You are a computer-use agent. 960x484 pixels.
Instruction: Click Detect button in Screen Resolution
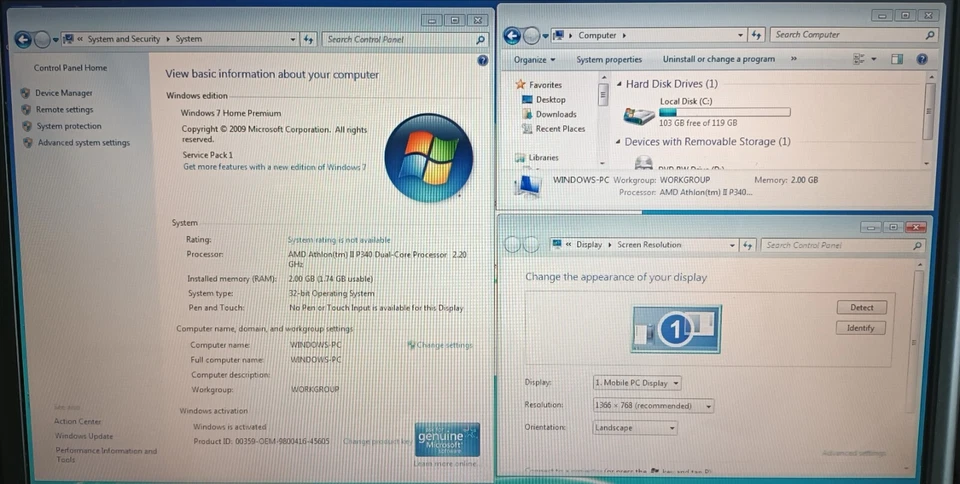[x=861, y=308]
